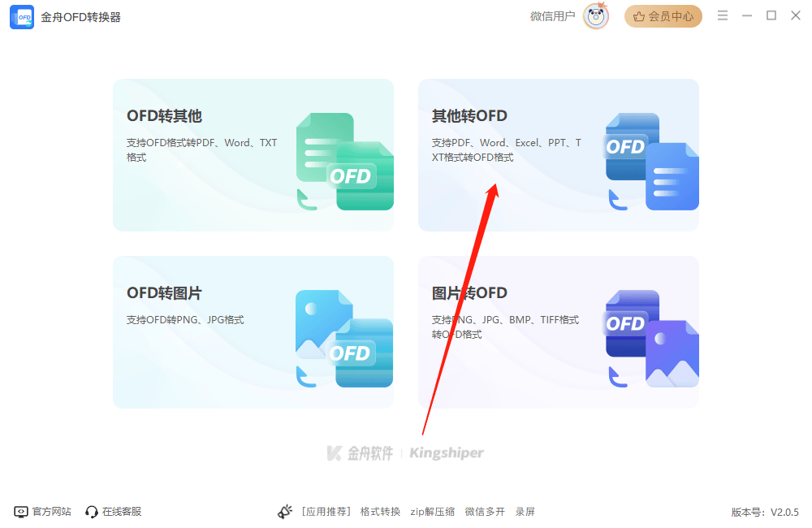This screenshot has width=812, height=528.
Task: Open the 会员中心 member center
Action: coord(663,16)
